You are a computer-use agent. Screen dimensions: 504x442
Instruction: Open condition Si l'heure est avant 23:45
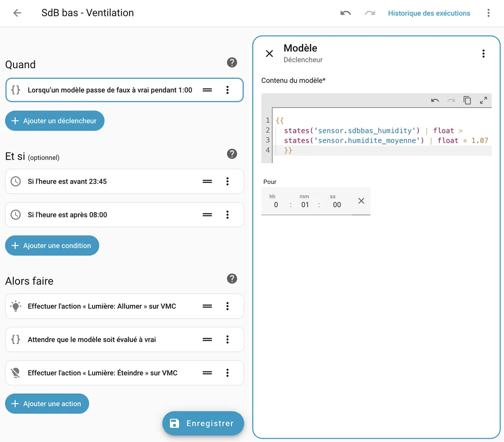click(x=124, y=182)
